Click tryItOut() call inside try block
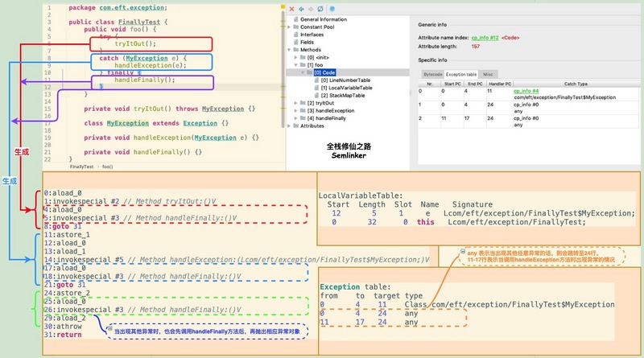 click(135, 43)
